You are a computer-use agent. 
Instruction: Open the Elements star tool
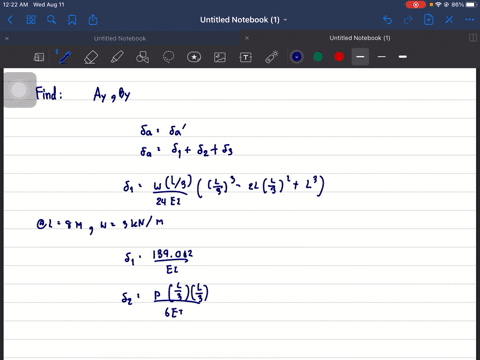pos(194,57)
